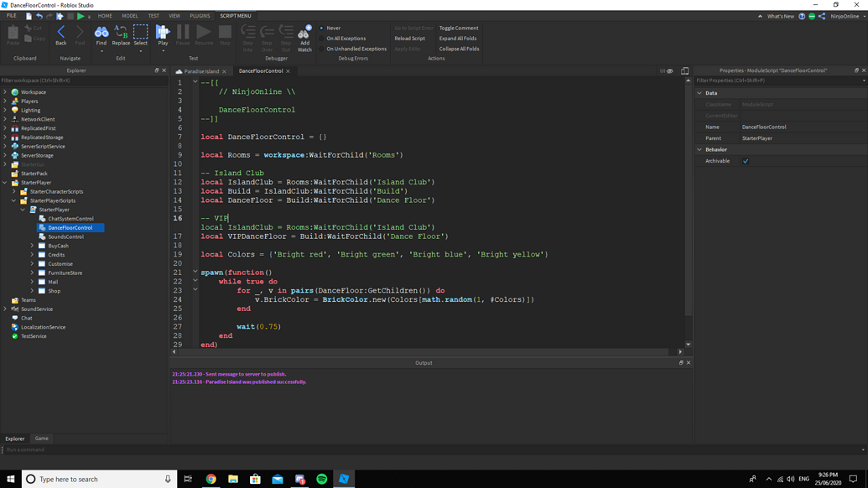868x488 pixels.
Task: Open the Mail app from the taskbar
Action: pyautogui.click(x=278, y=479)
